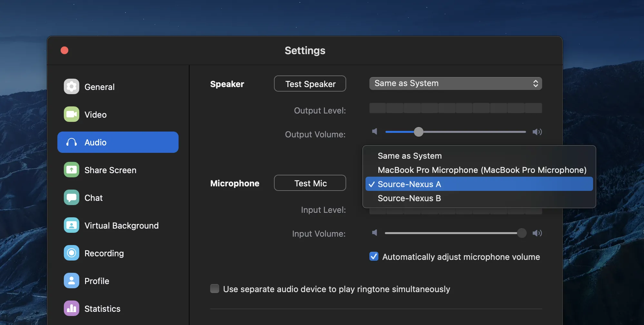Screen dimensions: 644x325
Task: Select Source-Nexus A microphone option
Action: click(x=479, y=184)
